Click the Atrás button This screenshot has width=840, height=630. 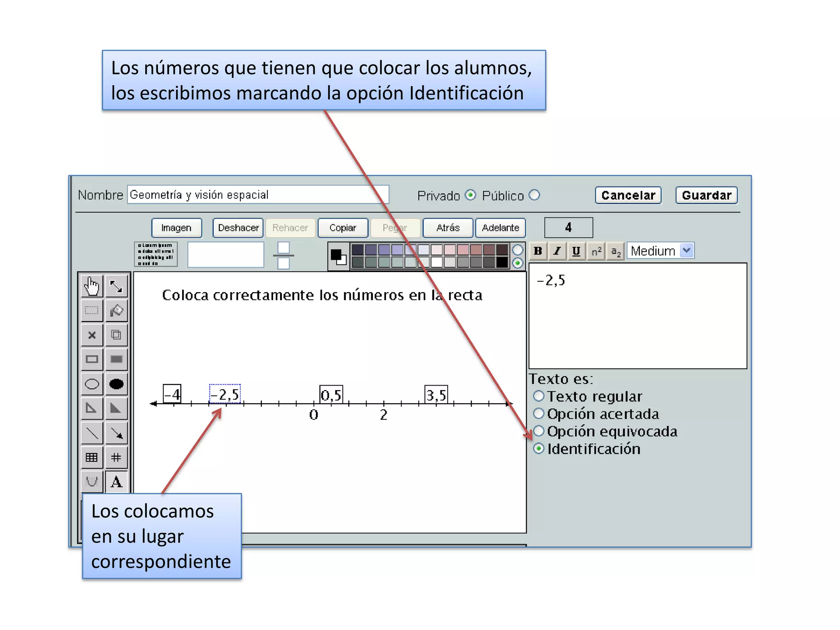click(x=448, y=228)
